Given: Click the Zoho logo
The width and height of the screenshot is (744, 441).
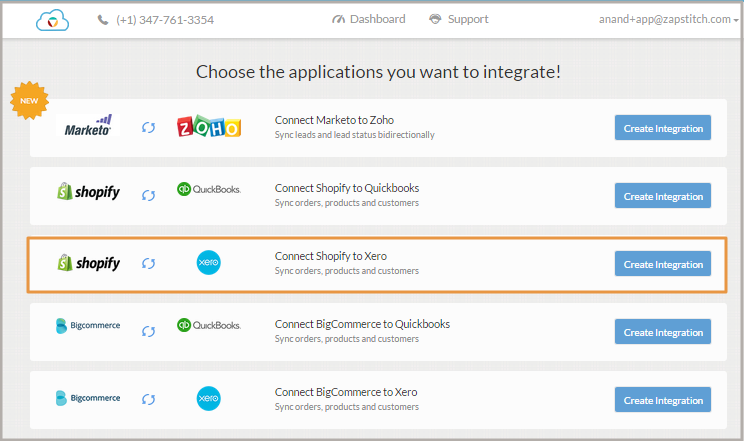Looking at the screenshot, I should [x=209, y=126].
